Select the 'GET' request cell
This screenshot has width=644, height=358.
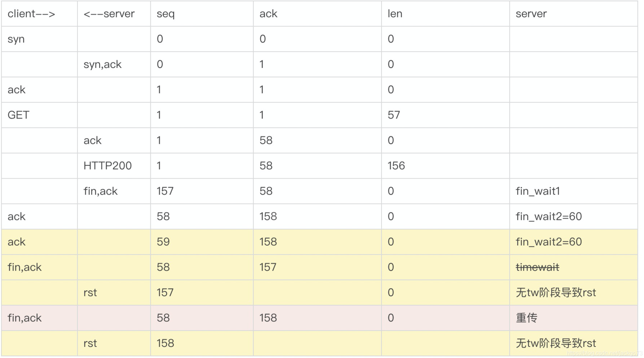point(19,115)
